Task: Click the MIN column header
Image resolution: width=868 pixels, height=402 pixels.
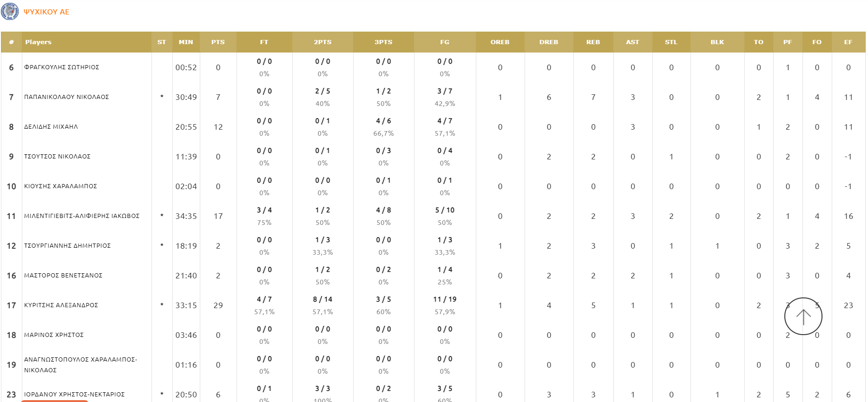Action: 186,42
